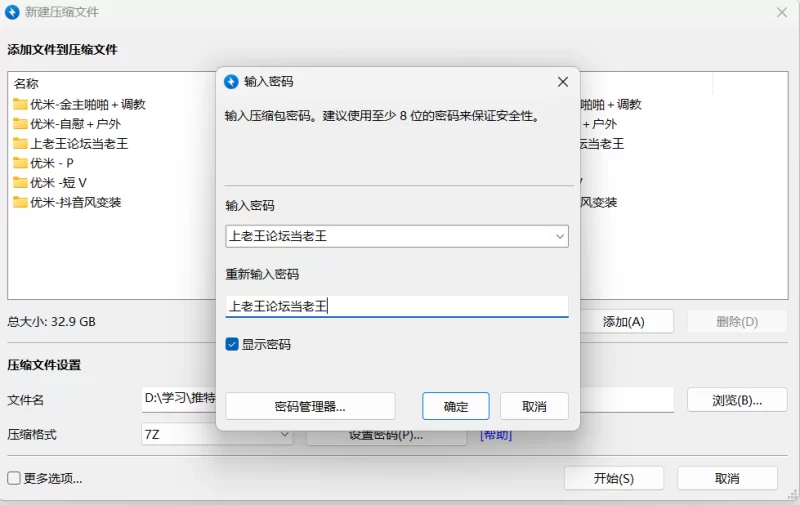This screenshot has height=505, width=800.
Task: Click the 开始(S) button
Action: 614,478
